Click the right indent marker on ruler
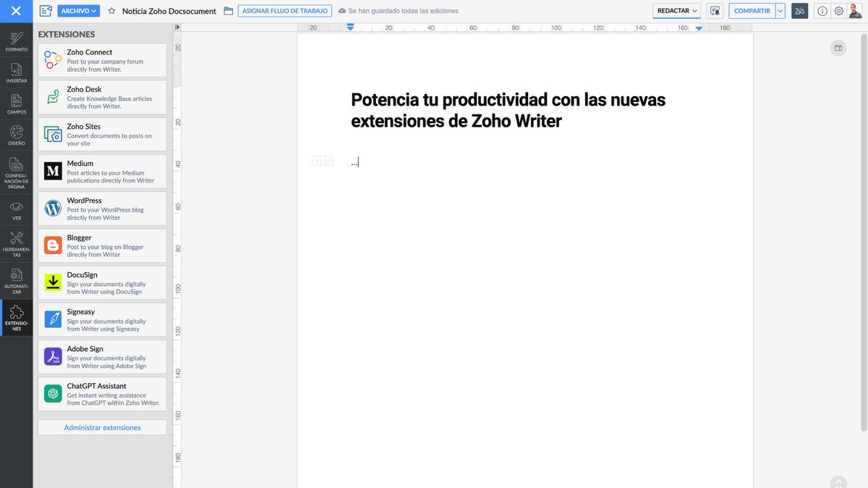Viewport: 868px width, 488px height. coord(699,28)
